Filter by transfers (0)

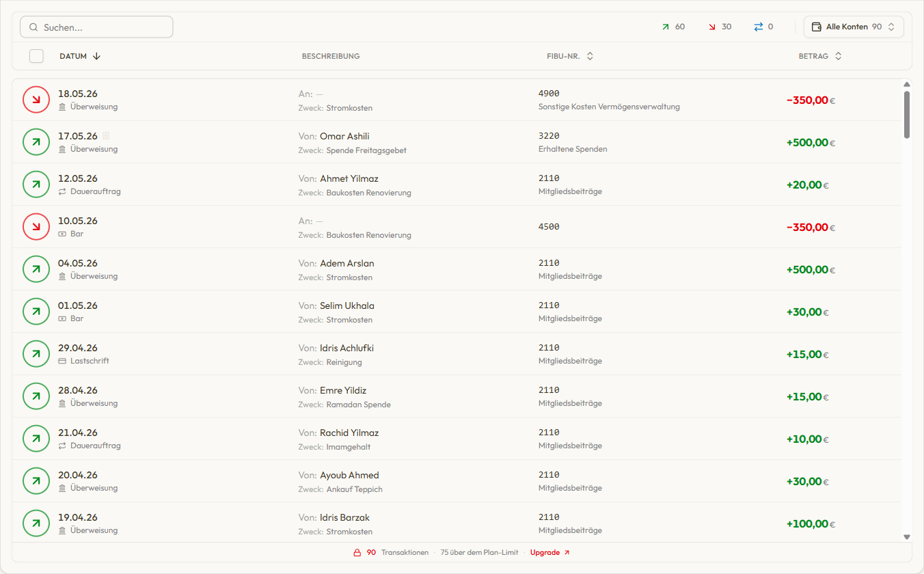point(764,27)
